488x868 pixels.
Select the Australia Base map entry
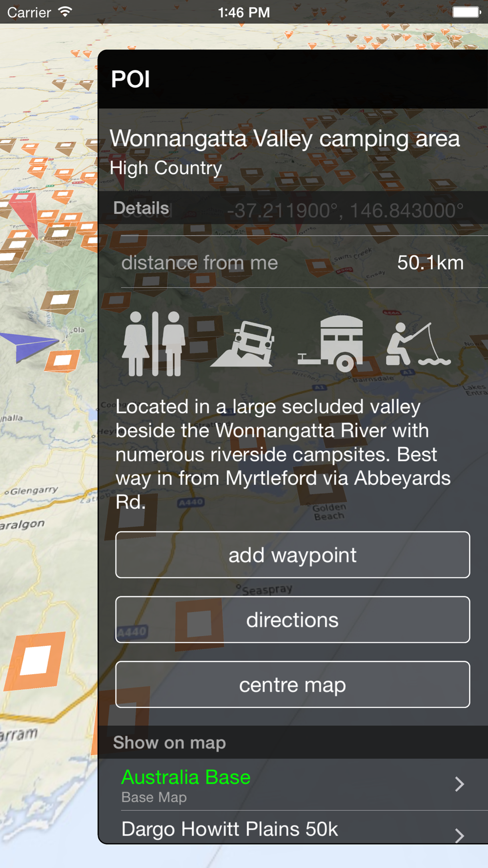pyautogui.click(x=293, y=785)
